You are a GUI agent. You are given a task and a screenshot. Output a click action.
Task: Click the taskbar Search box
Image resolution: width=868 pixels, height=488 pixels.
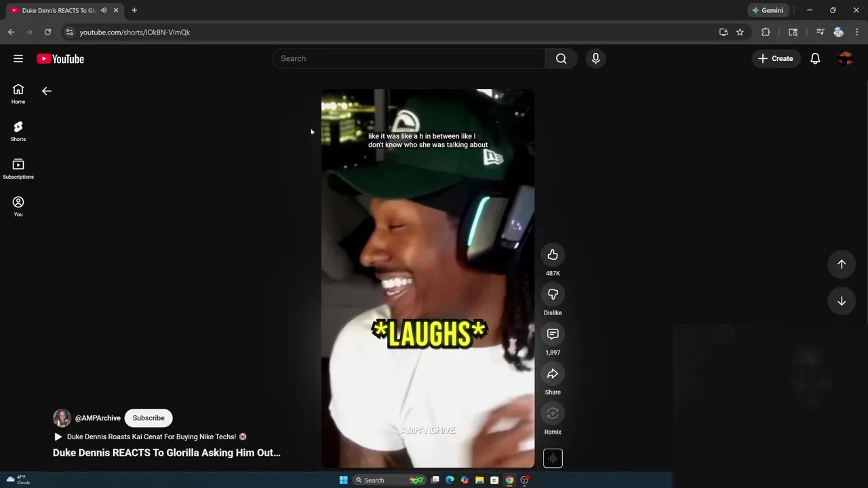click(389, 480)
